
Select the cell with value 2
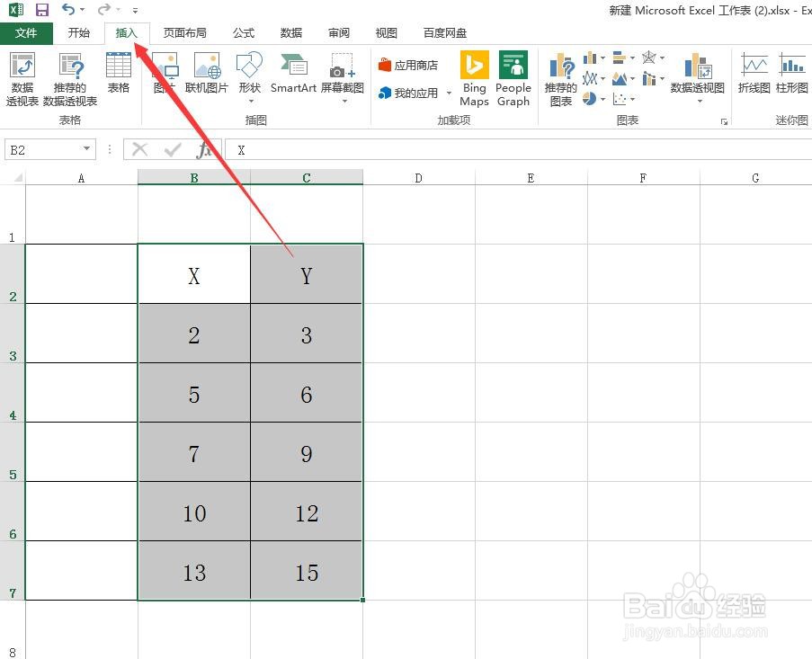194,334
